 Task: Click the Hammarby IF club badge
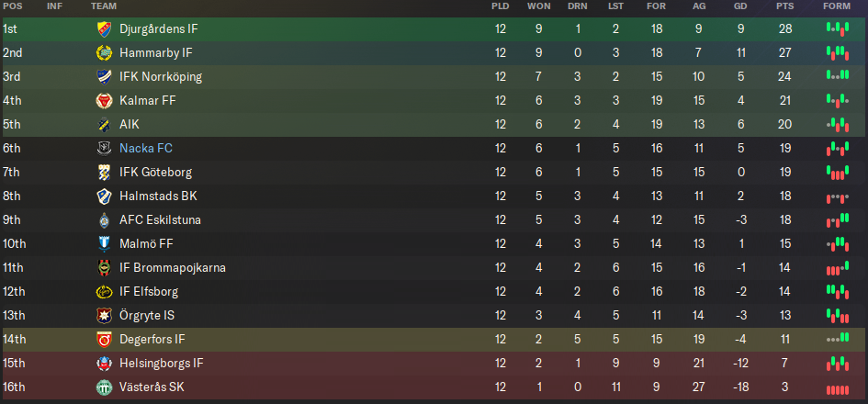[x=103, y=53]
